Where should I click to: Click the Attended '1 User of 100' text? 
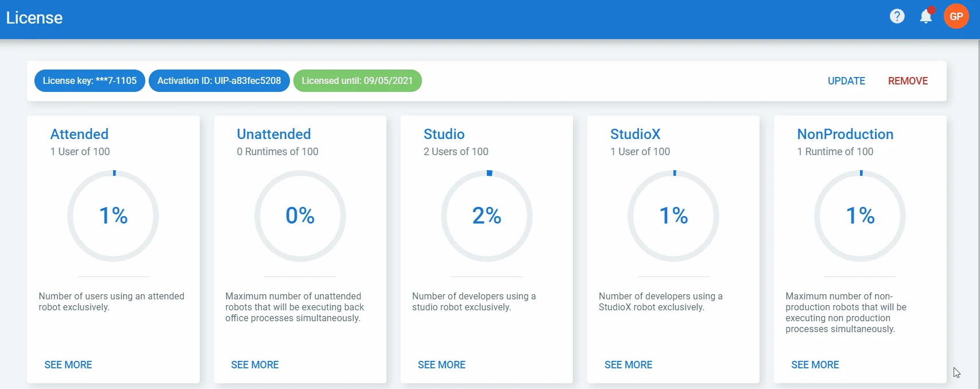[80, 152]
